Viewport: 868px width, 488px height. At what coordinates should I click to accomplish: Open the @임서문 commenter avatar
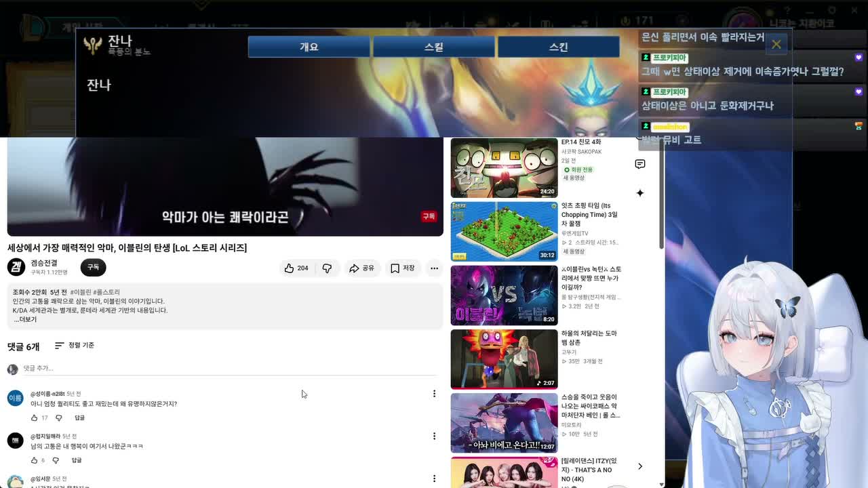[x=15, y=482]
